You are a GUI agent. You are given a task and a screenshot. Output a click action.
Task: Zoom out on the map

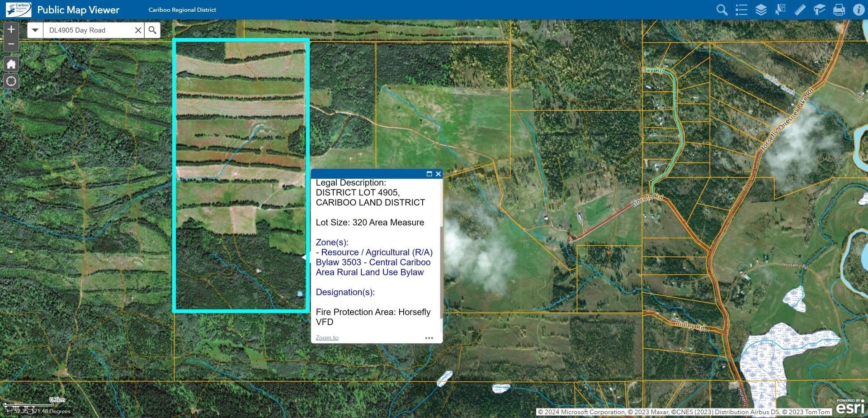click(11, 44)
